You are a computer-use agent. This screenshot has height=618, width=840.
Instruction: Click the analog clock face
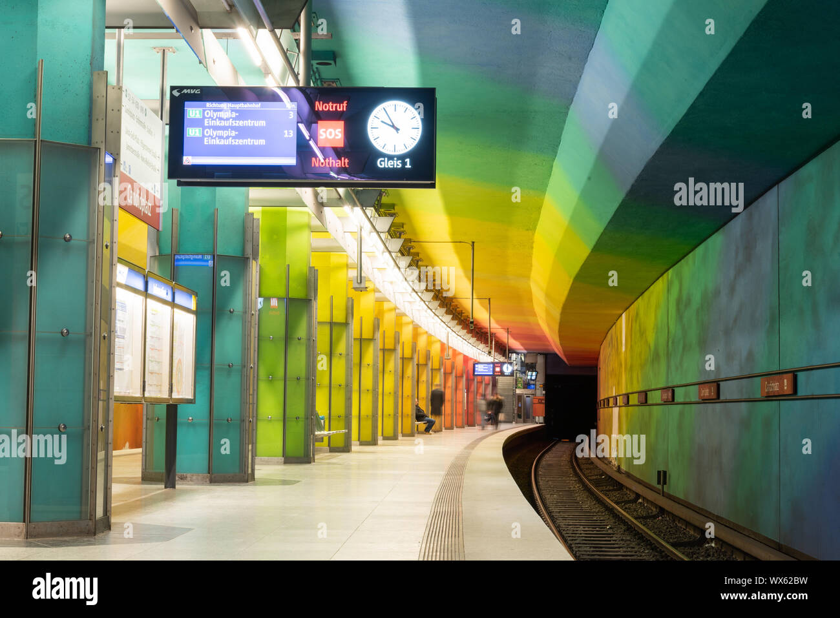[x=394, y=127]
